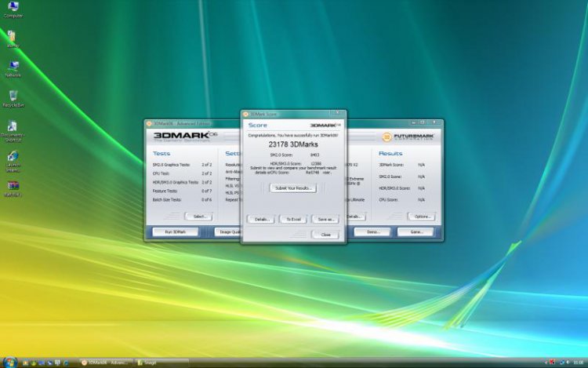Select the Documents shortcut desktop icon

(13, 131)
